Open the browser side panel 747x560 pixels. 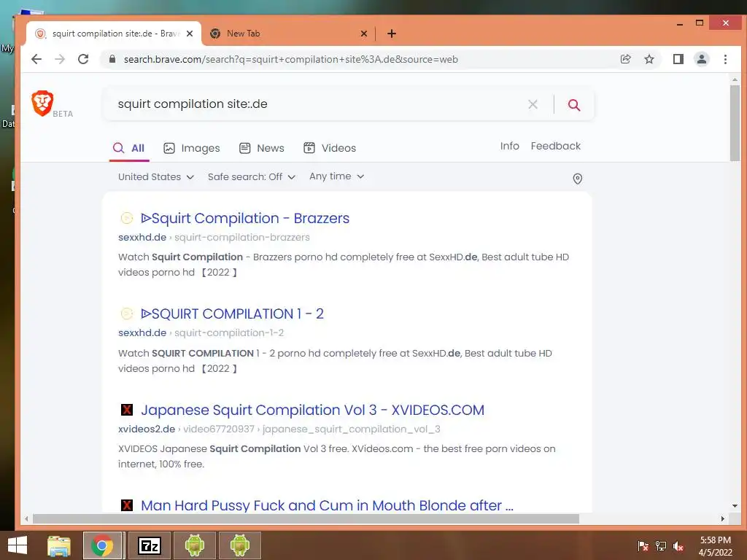point(678,59)
